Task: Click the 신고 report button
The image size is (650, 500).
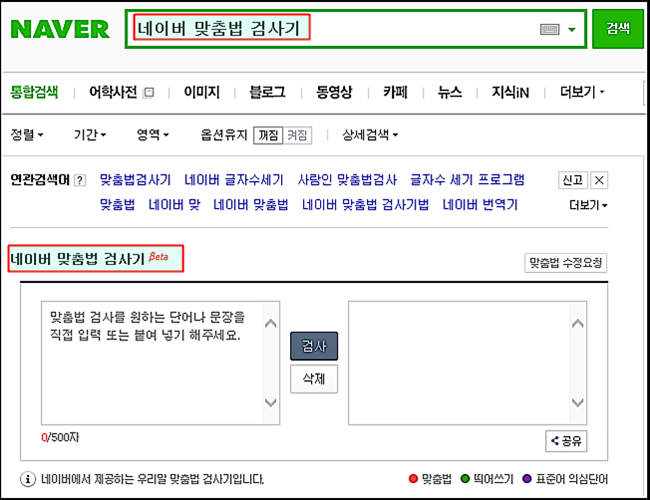Action: (x=572, y=180)
